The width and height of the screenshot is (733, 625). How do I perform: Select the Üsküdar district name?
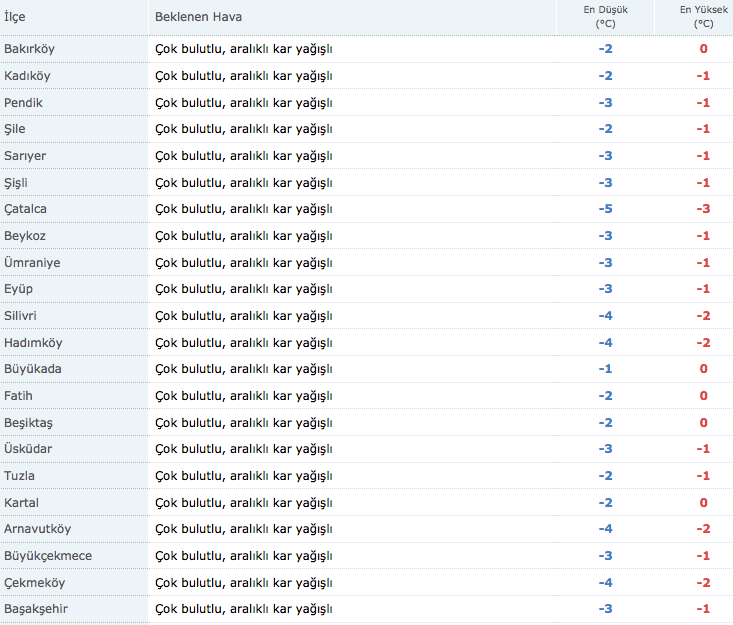(29, 449)
